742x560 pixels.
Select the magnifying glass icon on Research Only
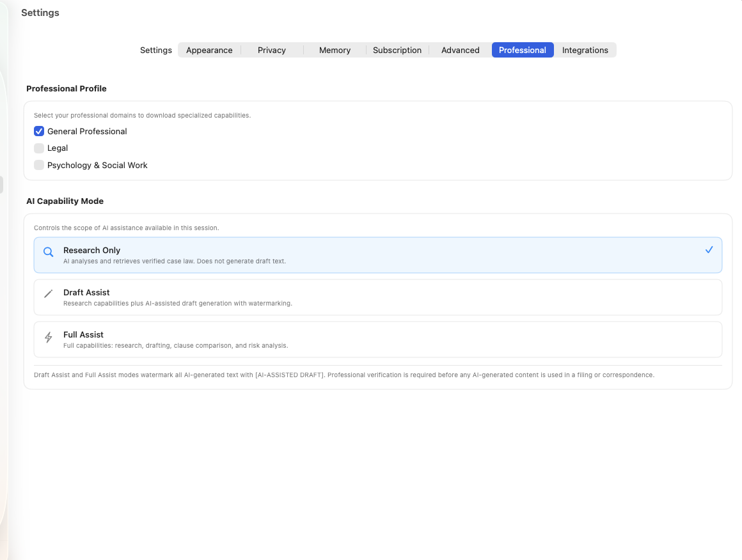click(x=48, y=252)
